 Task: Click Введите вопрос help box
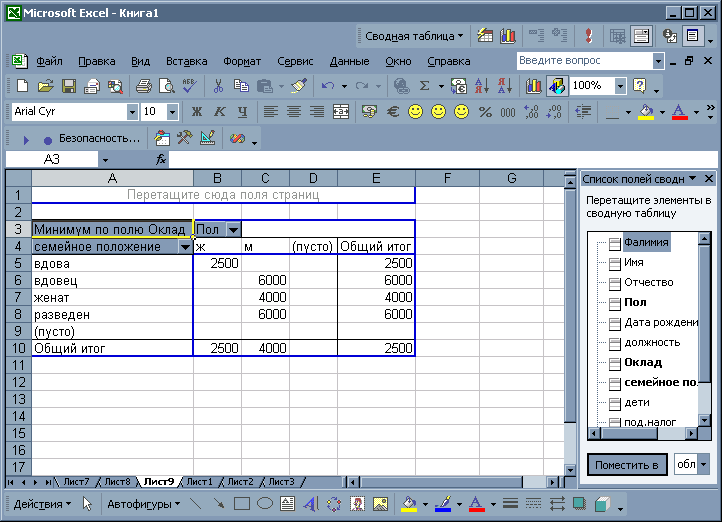(585, 61)
